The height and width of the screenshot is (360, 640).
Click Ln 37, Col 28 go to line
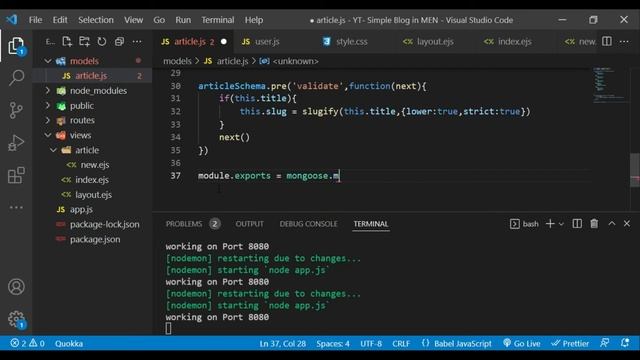282,343
